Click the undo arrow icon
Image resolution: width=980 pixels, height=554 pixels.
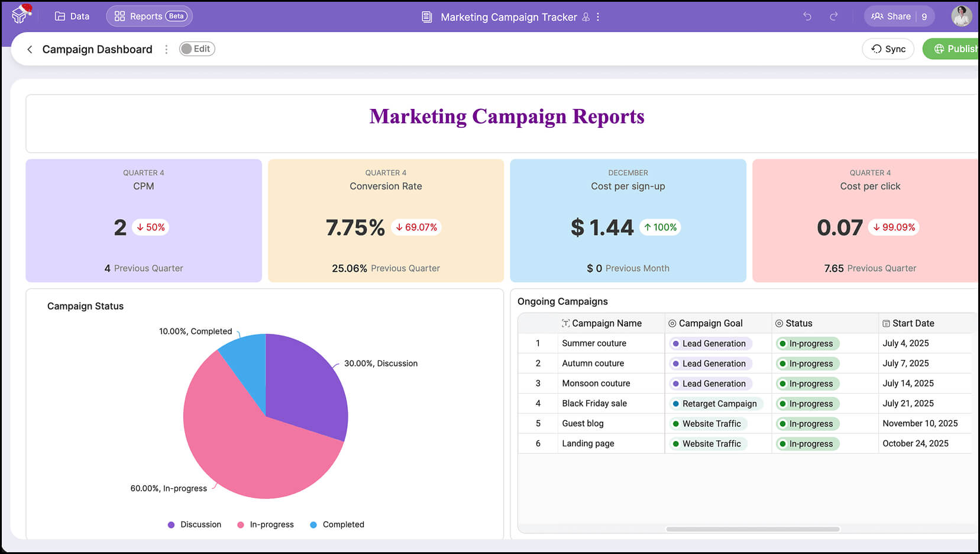coord(807,17)
